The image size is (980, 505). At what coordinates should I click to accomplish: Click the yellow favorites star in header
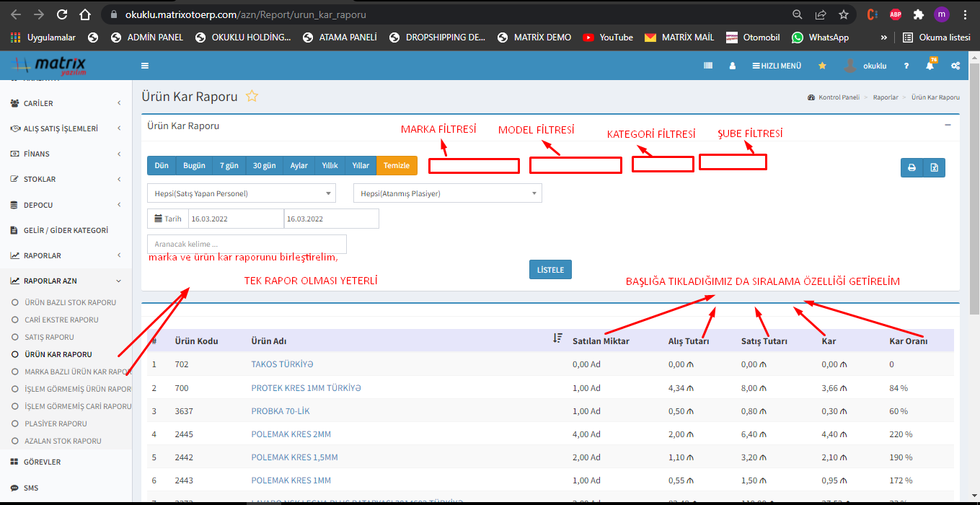[x=822, y=66]
